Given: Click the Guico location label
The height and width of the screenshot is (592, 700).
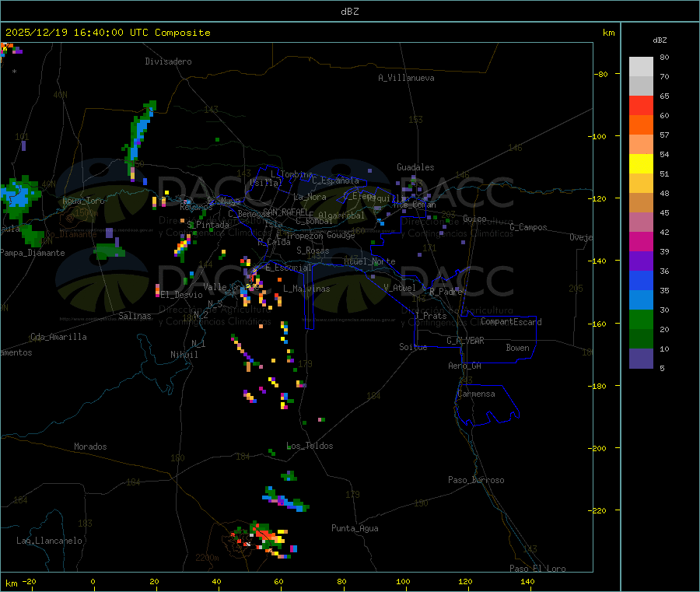Looking at the screenshot, I should [x=474, y=219].
